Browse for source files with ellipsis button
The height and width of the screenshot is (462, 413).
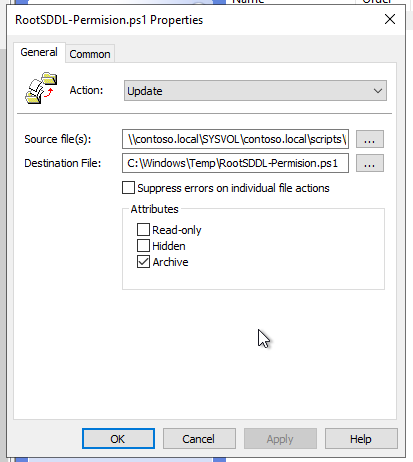pyautogui.click(x=370, y=139)
